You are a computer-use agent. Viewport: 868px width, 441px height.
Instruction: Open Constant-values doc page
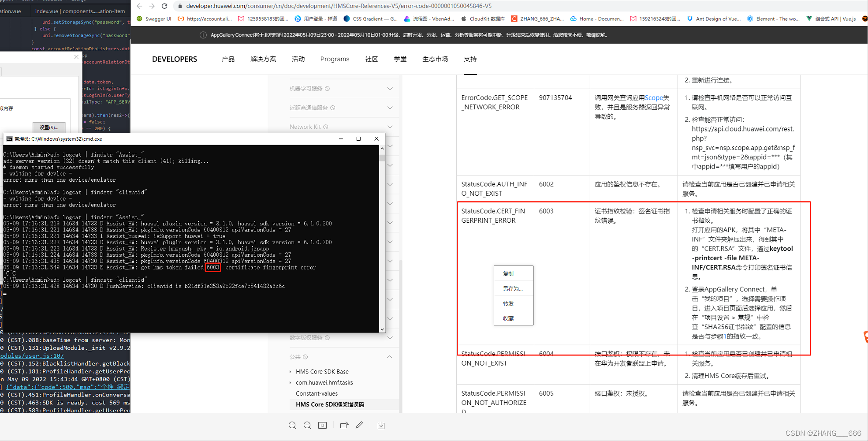coord(317,394)
